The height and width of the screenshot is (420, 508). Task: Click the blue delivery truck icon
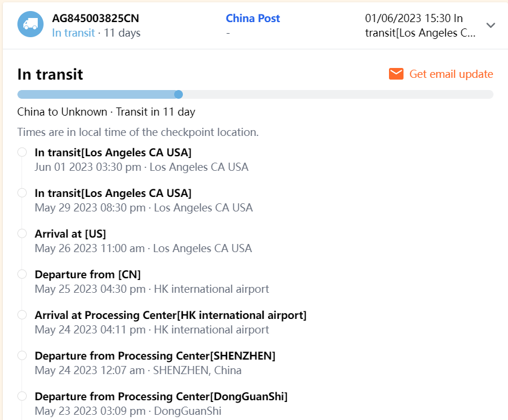coord(30,24)
